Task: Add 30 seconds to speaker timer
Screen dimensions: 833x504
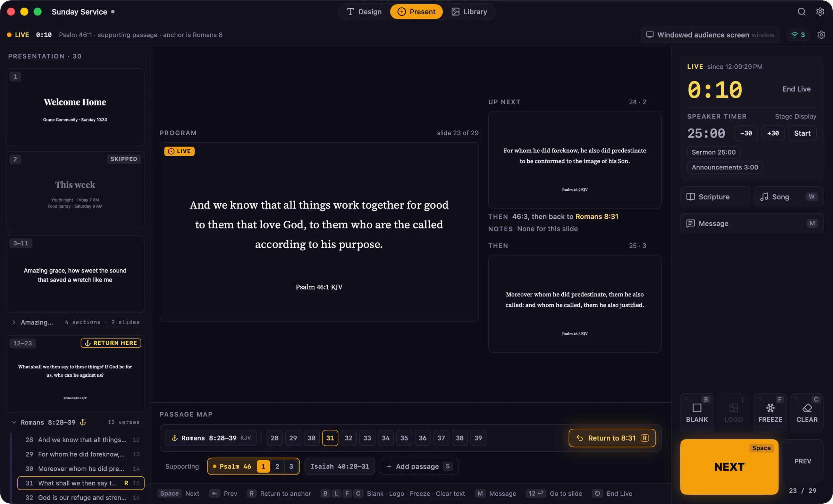Action: tap(773, 133)
